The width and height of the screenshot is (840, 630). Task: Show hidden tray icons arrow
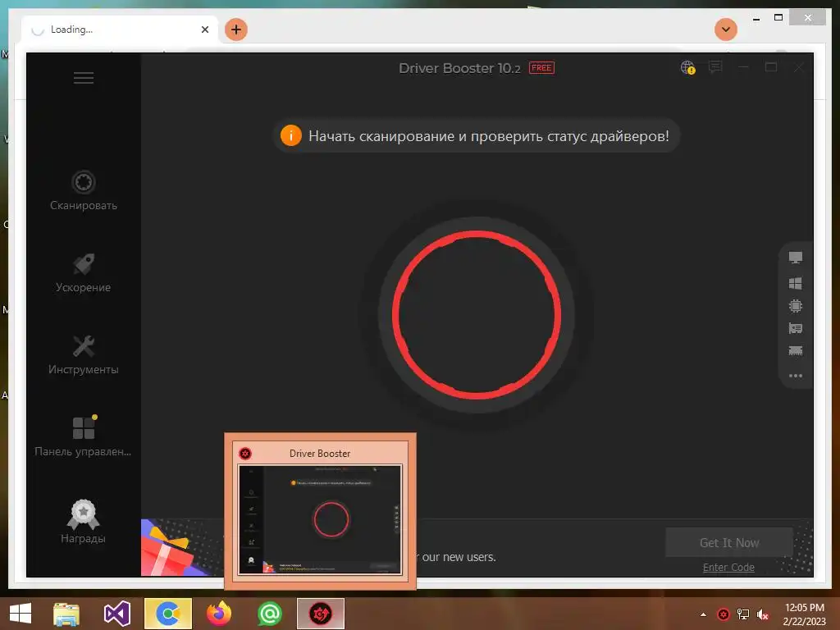[703, 614]
